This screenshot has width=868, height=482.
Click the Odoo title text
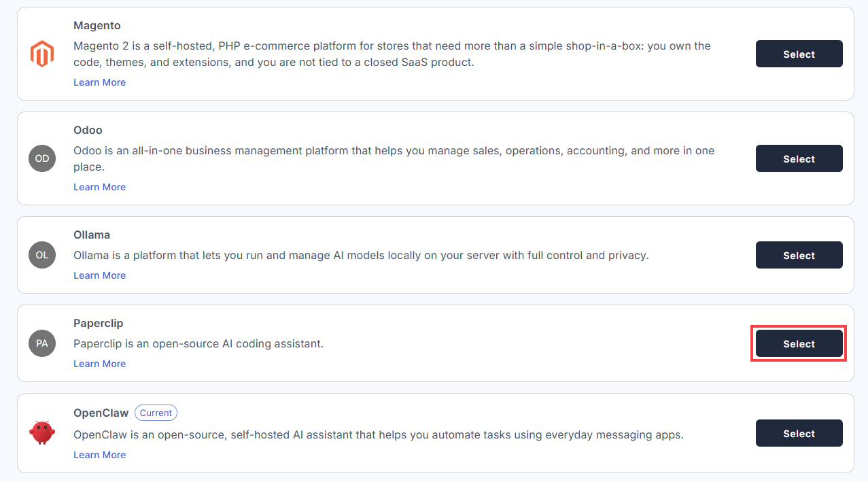(x=88, y=130)
